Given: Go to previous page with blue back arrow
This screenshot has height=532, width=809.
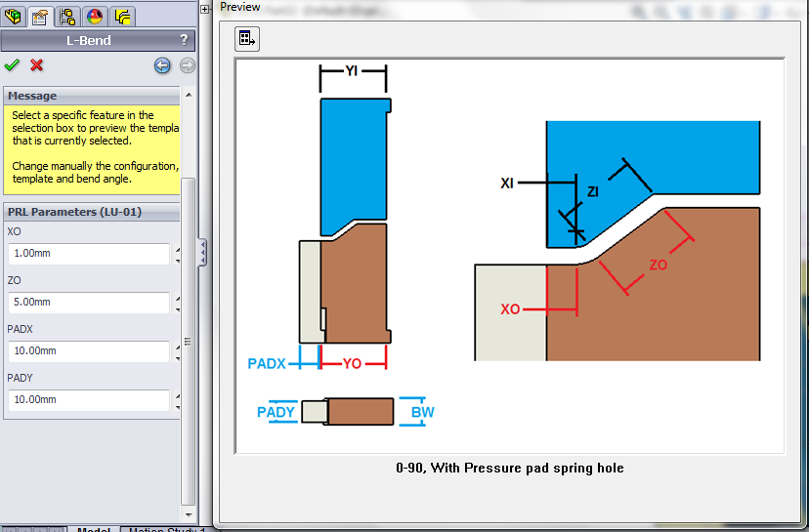Looking at the screenshot, I should [162, 65].
